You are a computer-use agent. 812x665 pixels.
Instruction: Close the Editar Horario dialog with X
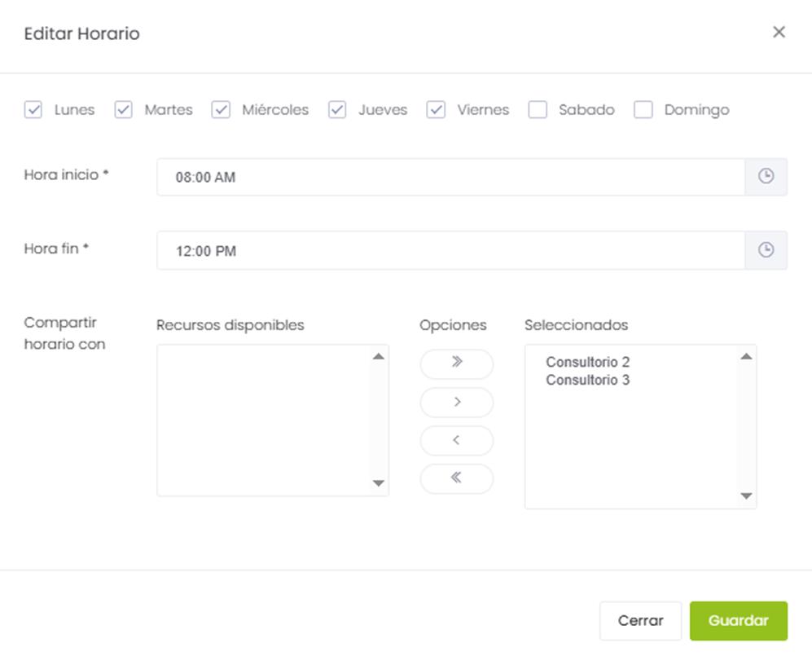779,33
